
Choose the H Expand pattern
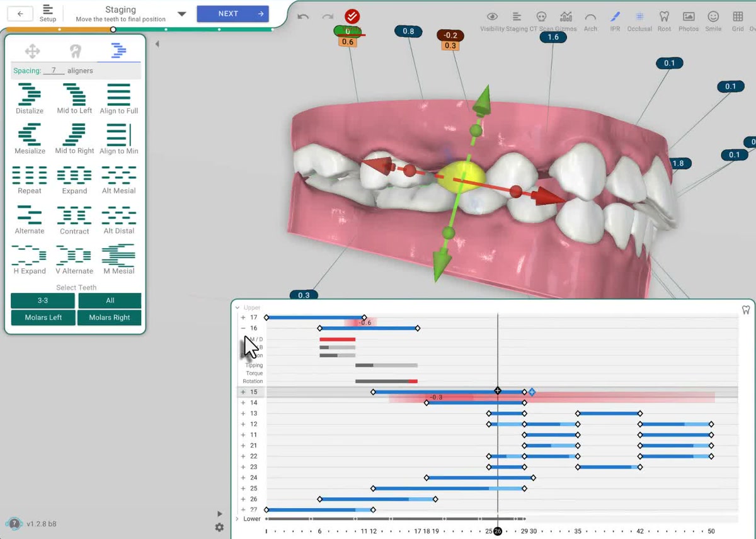[30, 261]
